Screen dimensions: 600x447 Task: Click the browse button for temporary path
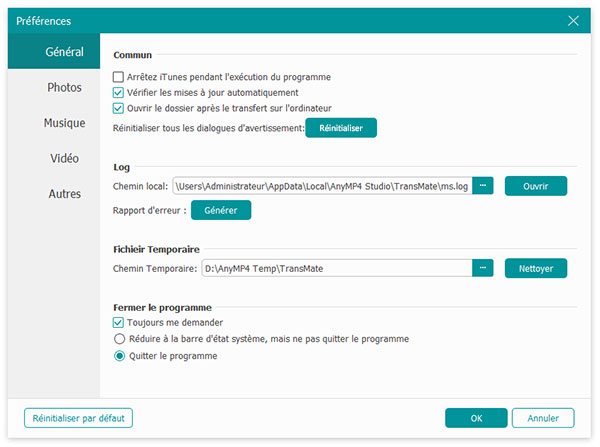[483, 268]
